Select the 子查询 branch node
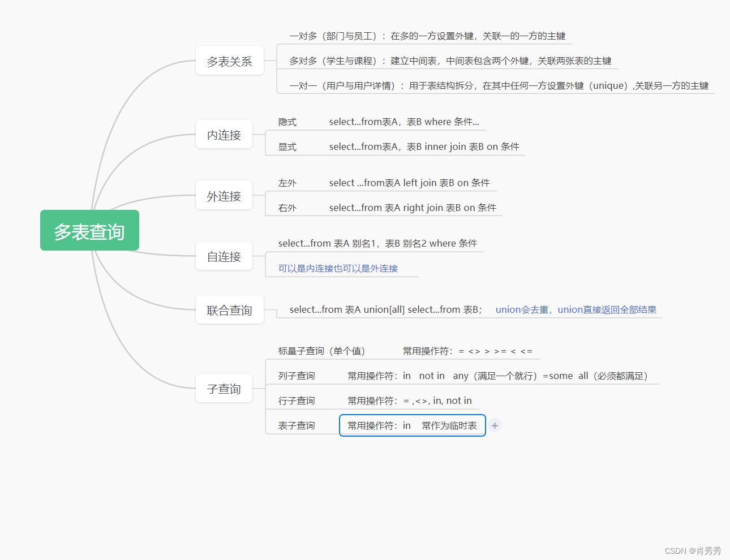The height and width of the screenshot is (560, 730). pyautogui.click(x=224, y=388)
